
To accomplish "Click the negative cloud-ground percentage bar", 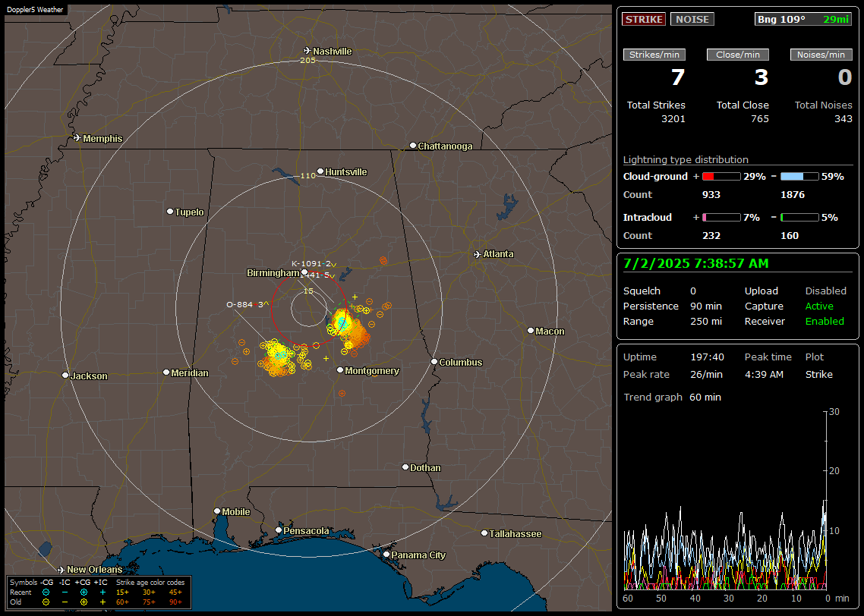I will [x=799, y=177].
